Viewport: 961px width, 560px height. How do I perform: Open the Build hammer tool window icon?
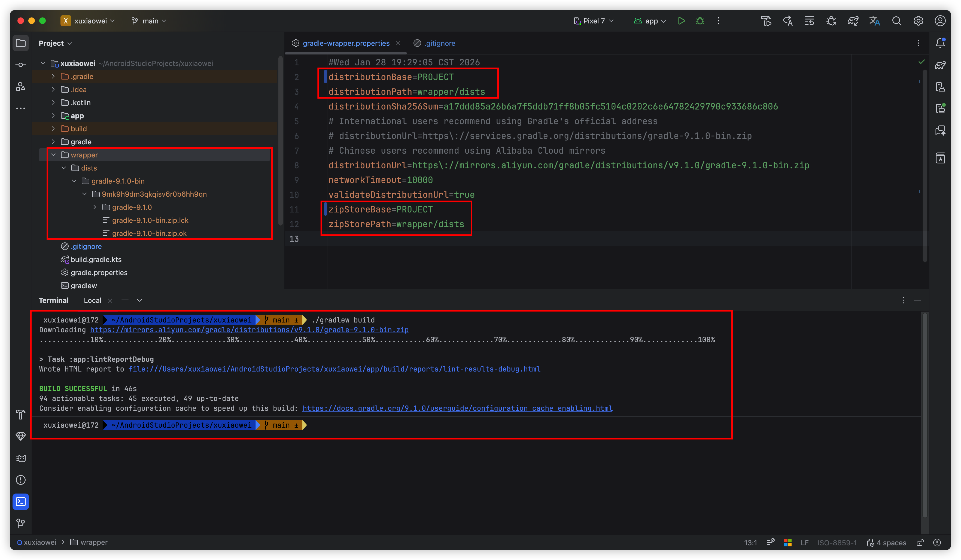point(21,414)
